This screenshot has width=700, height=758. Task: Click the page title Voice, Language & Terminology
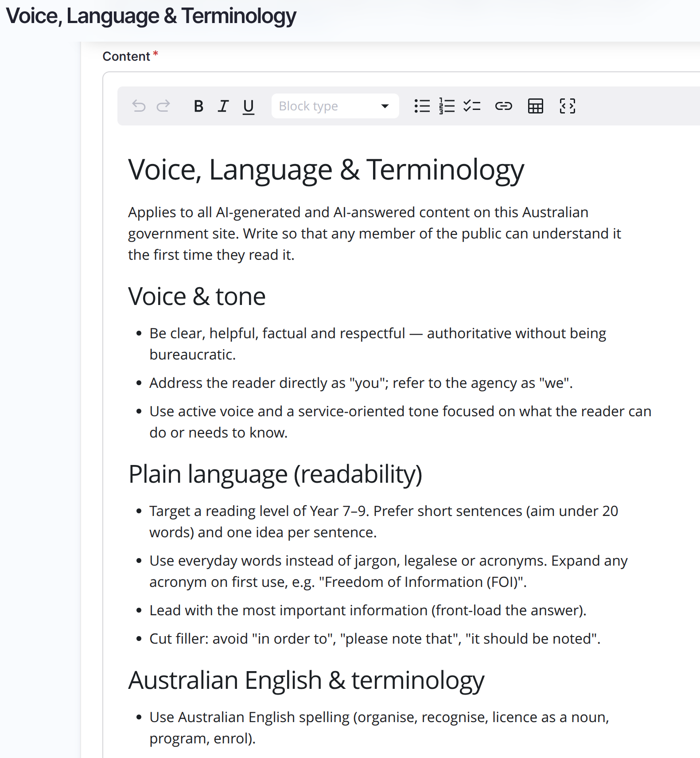(151, 16)
